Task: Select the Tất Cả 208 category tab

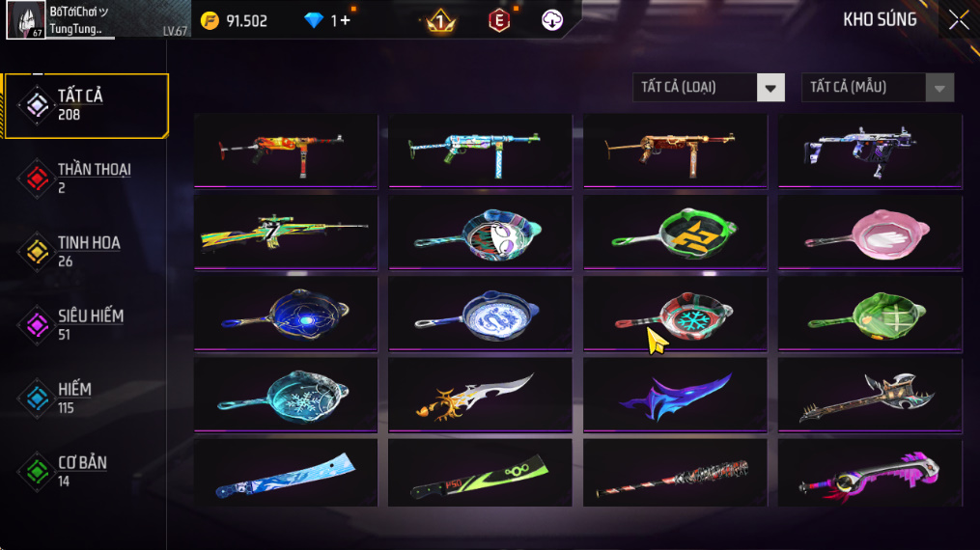Action: [86, 105]
